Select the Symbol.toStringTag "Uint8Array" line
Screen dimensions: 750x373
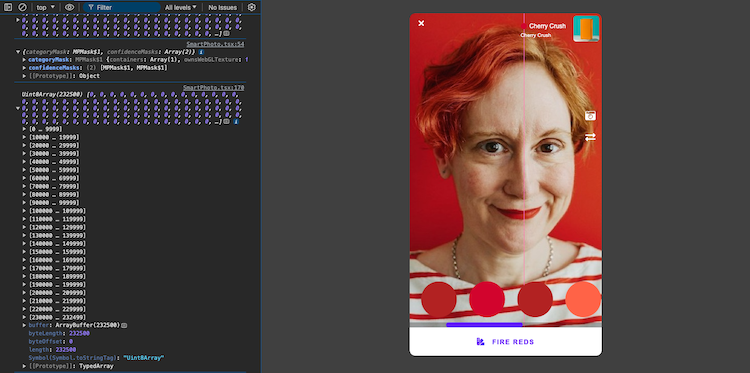pos(97,358)
